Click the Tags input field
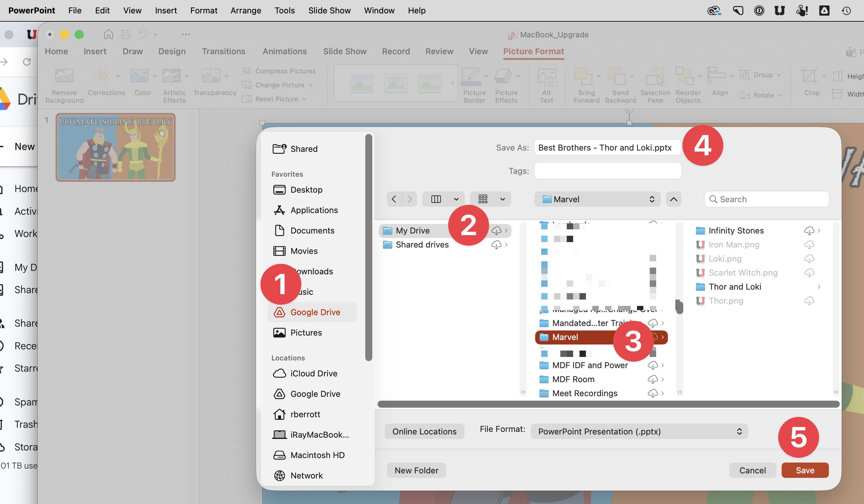Viewport: 864px width, 504px height. point(608,171)
